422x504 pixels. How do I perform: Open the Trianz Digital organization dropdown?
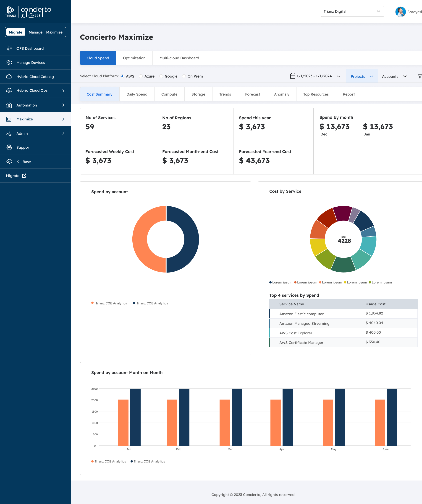[x=352, y=11]
